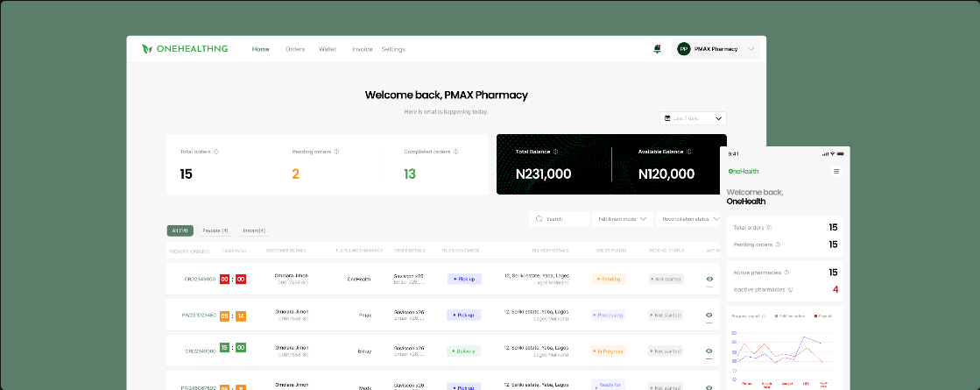Viewport: 980px width, 390px height.
Task: Click the info icon beside Pending orders on the desktop dashboard
Action: pyautogui.click(x=336, y=152)
